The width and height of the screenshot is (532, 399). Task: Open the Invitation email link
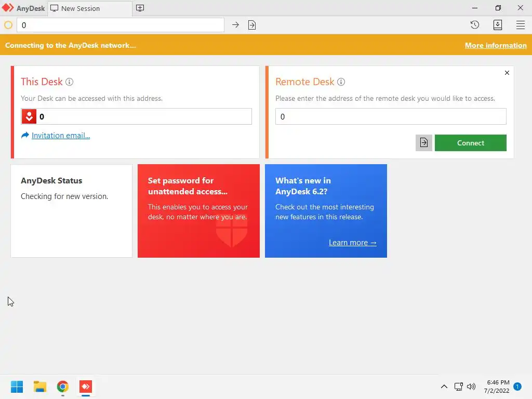click(61, 136)
